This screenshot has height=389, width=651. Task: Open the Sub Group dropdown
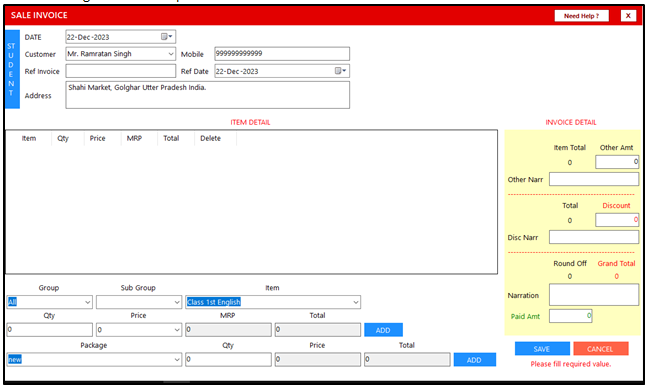pyautogui.click(x=177, y=302)
